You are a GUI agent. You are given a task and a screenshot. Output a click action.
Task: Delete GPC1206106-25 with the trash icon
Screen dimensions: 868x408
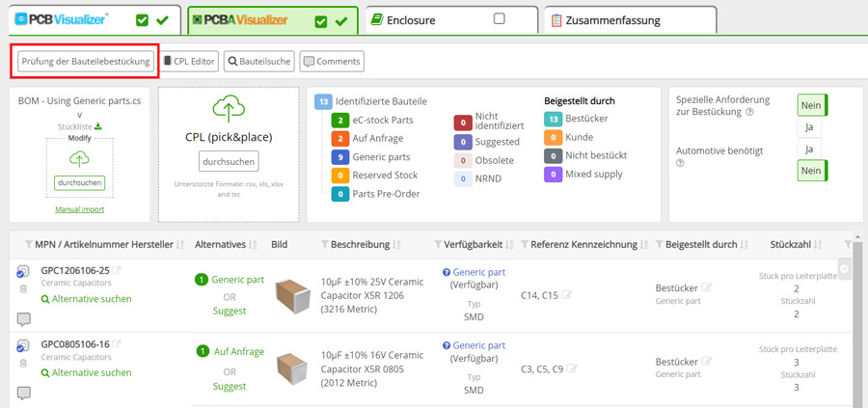tap(23, 288)
